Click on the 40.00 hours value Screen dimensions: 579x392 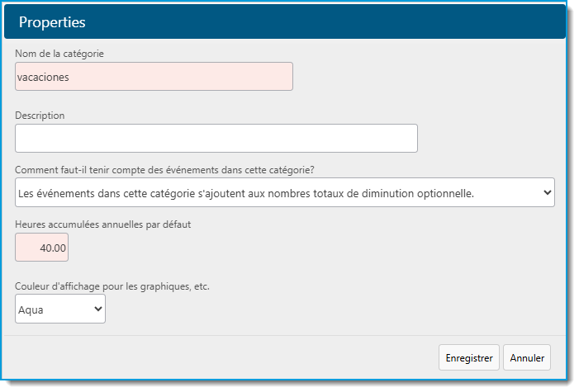[53, 248]
